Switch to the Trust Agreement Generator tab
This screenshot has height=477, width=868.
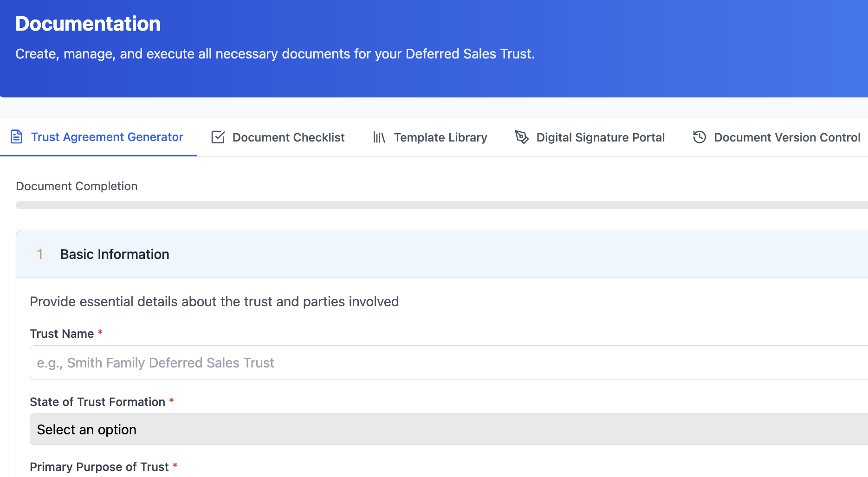(x=107, y=137)
